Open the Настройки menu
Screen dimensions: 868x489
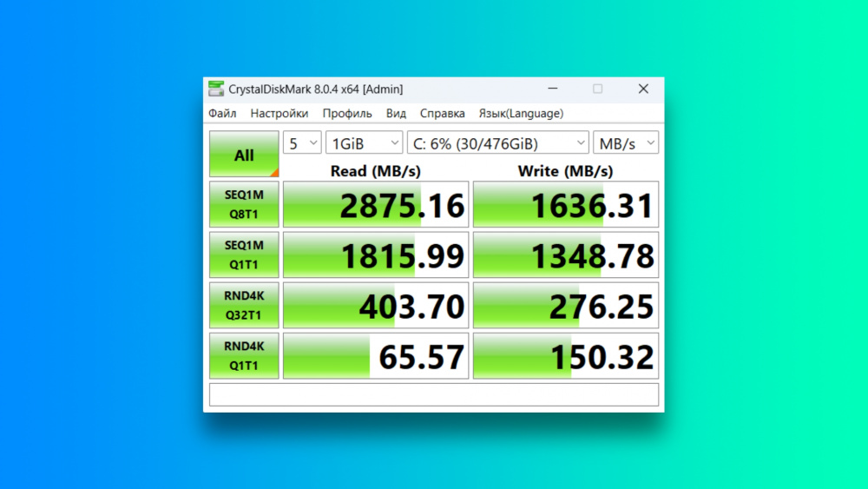[x=279, y=114]
